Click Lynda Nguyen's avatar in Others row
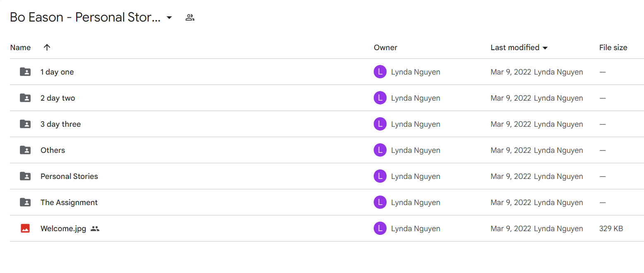644x273 pixels. (x=380, y=150)
